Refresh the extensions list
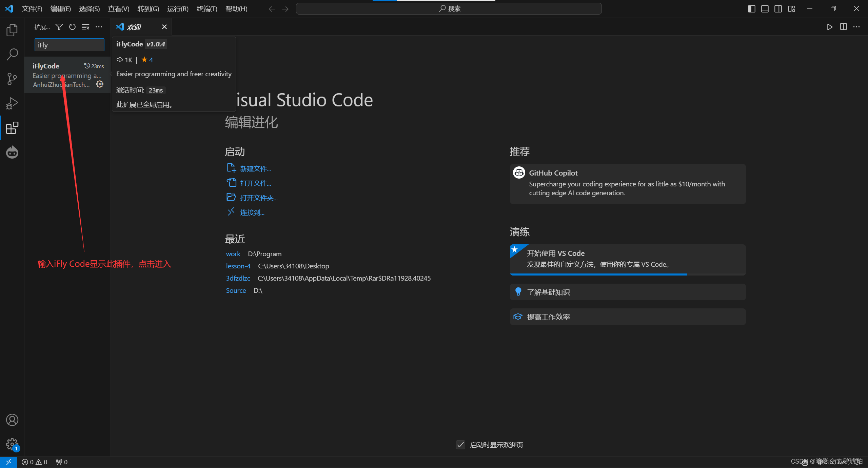This screenshot has height=468, width=868. [x=72, y=27]
